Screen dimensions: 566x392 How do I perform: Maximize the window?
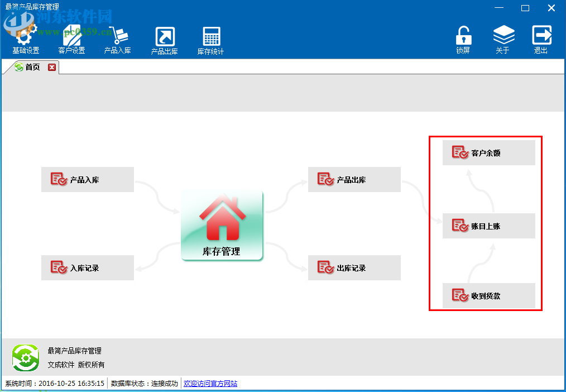[x=525, y=8]
